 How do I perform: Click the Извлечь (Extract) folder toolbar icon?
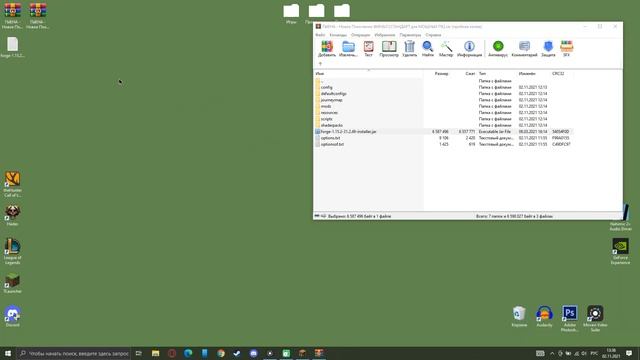coord(348,49)
